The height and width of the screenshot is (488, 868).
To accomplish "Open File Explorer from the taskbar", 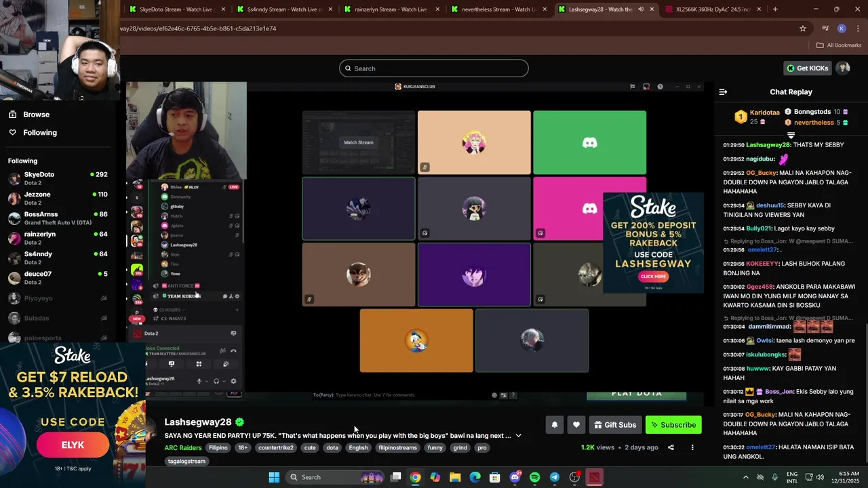I will tap(455, 477).
